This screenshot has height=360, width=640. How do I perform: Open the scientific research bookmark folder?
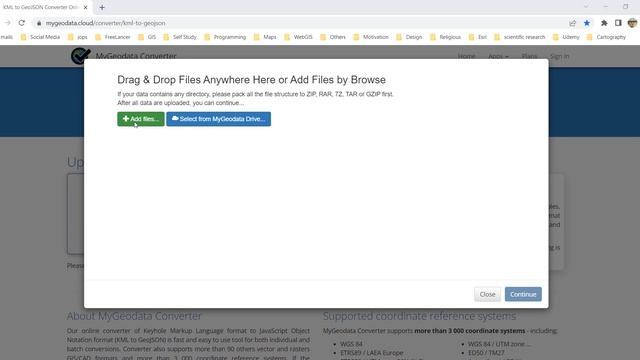click(x=520, y=37)
